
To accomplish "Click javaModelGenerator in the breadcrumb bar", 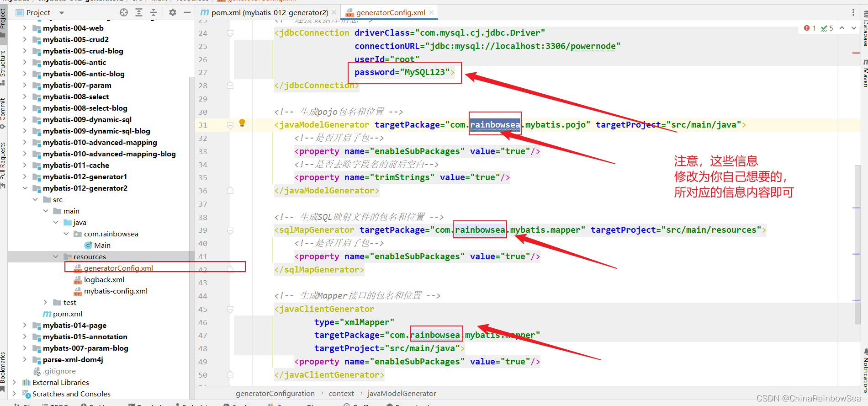I will [402, 393].
